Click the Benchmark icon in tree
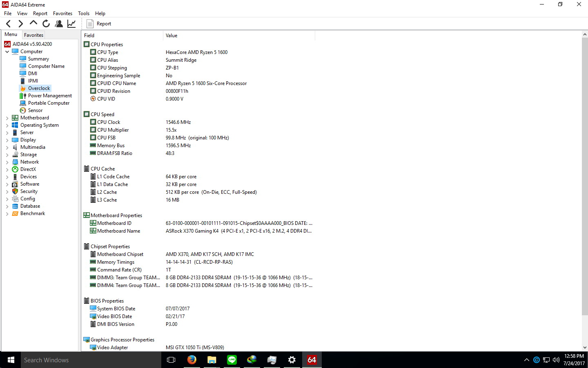The width and height of the screenshot is (588, 368). 15,213
